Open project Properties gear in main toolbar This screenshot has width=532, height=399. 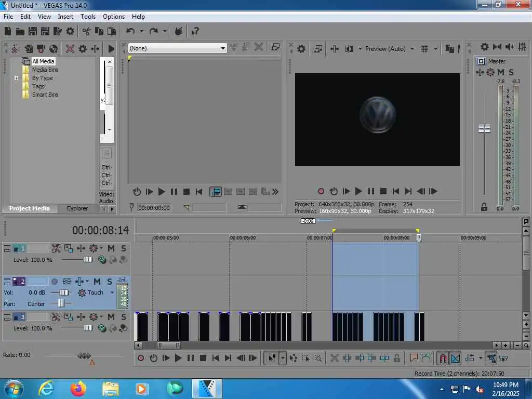70,32
